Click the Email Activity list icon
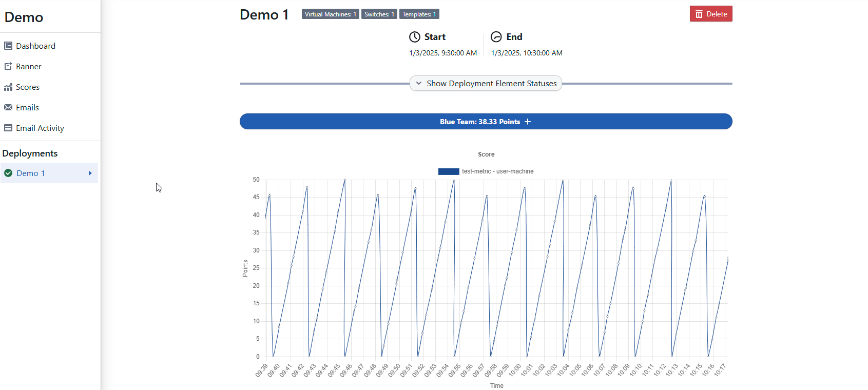This screenshot has width=868, height=390. click(8, 128)
